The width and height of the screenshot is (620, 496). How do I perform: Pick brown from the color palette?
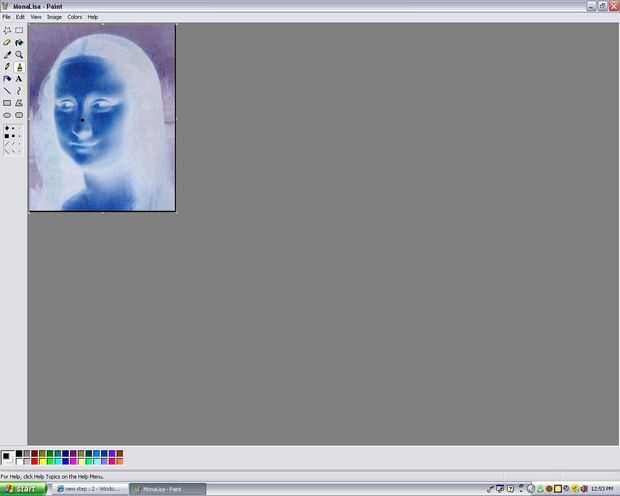point(120,454)
